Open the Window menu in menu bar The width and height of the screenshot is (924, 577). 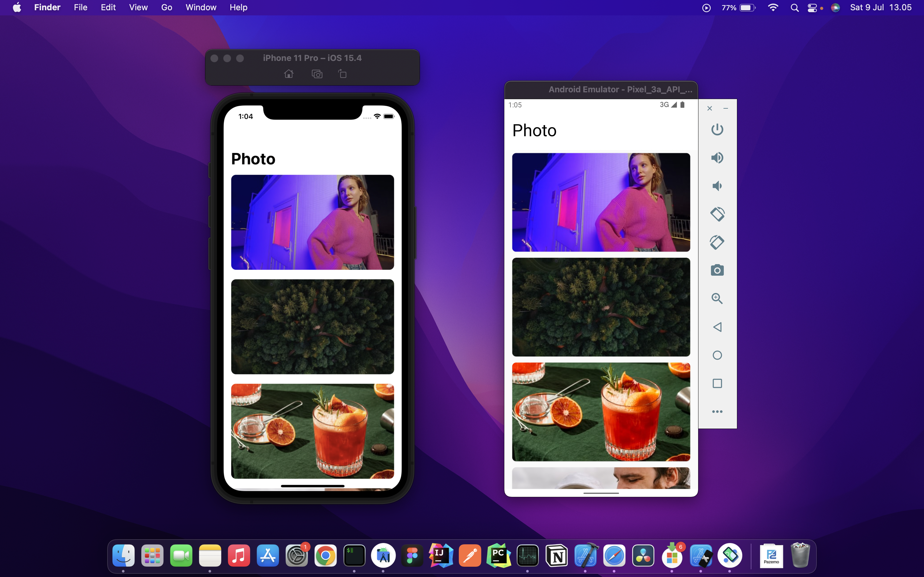pos(201,8)
